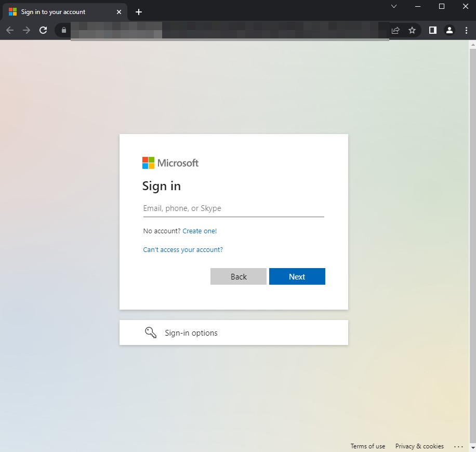
Task: Open the Chrome profile avatar
Action: click(x=449, y=30)
